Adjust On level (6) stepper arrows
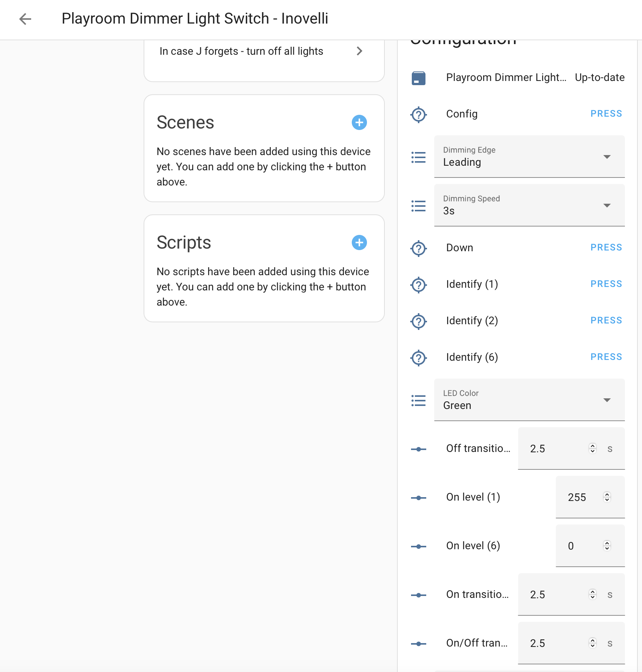This screenshot has width=642, height=672. 607,546
